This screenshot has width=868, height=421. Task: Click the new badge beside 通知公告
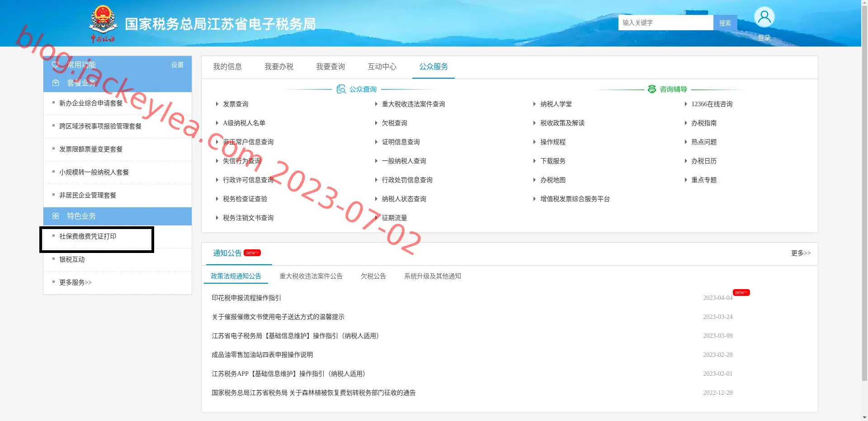click(x=252, y=253)
